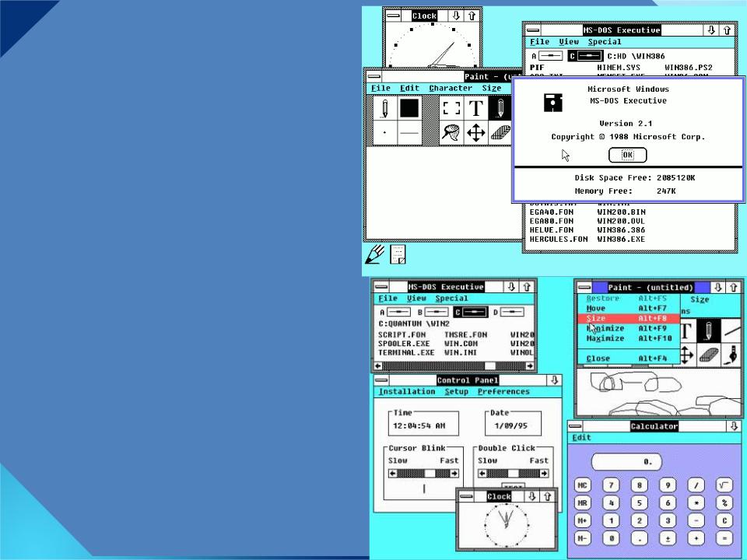
Task: Choose Close in the Paint control menu
Action: pyautogui.click(x=629, y=358)
